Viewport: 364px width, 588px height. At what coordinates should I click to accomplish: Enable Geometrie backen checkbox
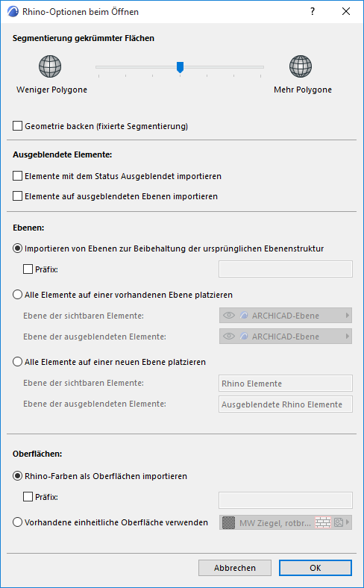(18, 125)
